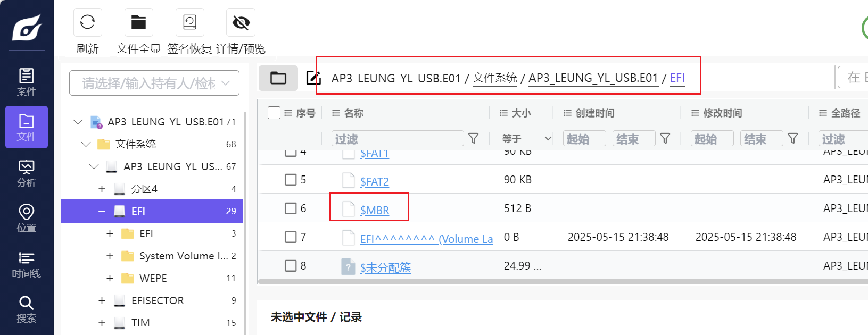The image size is (868, 335).
Task: Select EFISECTOR partition in tree
Action: [x=158, y=300]
